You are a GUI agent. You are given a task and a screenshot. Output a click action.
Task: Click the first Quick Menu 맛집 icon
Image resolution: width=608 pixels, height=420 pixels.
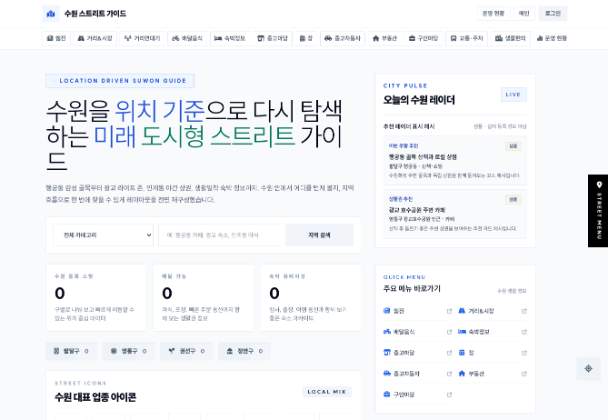point(387,311)
